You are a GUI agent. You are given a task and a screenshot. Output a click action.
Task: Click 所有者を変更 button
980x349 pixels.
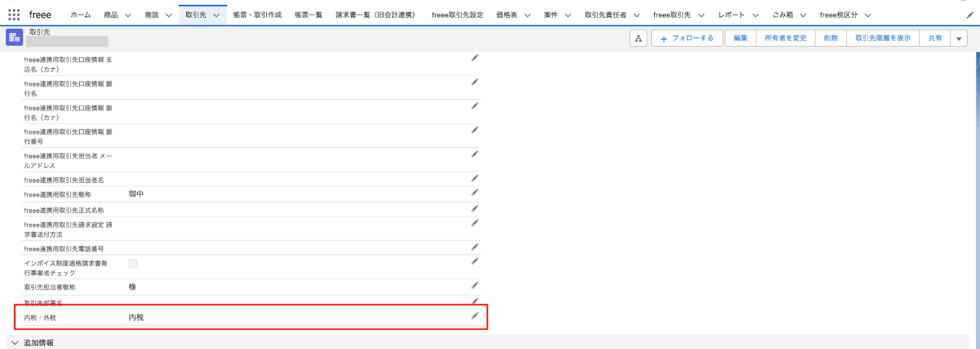(785, 38)
